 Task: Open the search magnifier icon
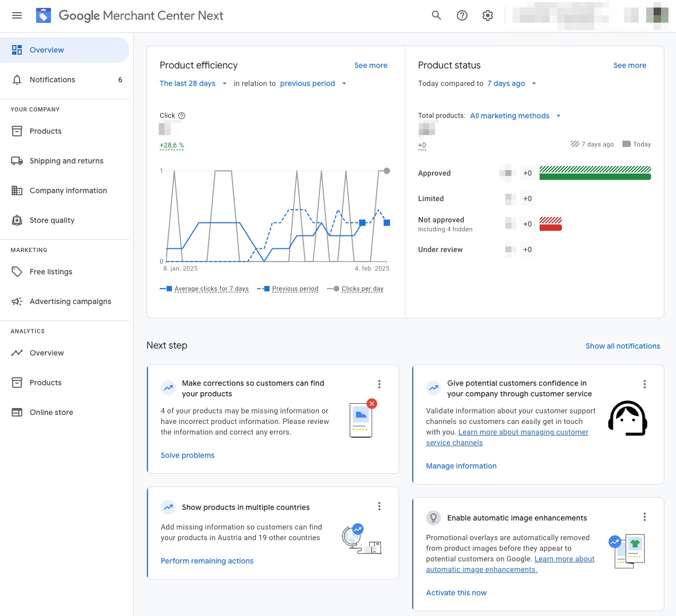pyautogui.click(x=437, y=15)
